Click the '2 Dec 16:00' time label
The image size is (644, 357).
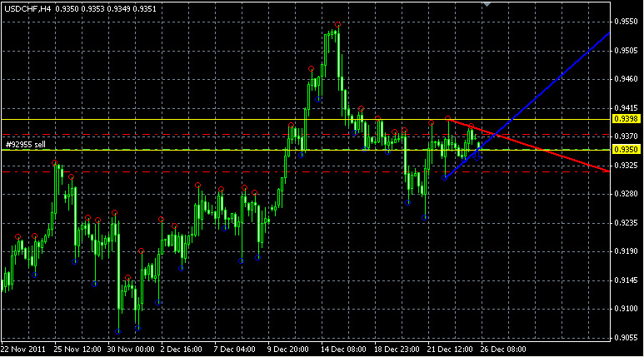[182, 350]
